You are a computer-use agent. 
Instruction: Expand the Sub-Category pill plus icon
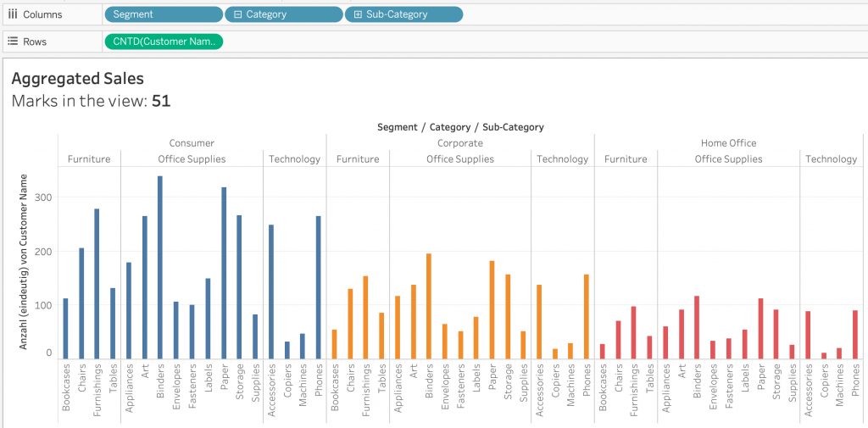pos(359,14)
